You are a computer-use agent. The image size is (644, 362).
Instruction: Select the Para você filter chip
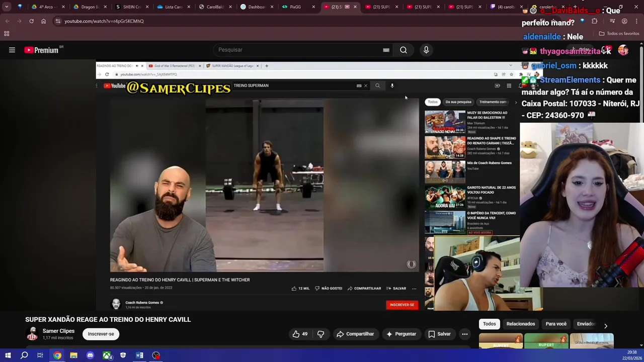(x=556, y=324)
